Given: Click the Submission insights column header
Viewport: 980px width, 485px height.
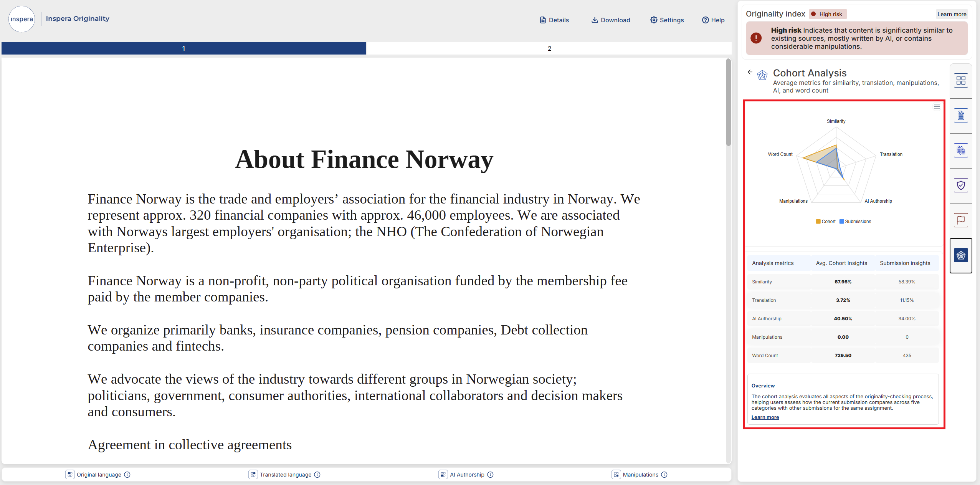Looking at the screenshot, I should [x=905, y=263].
